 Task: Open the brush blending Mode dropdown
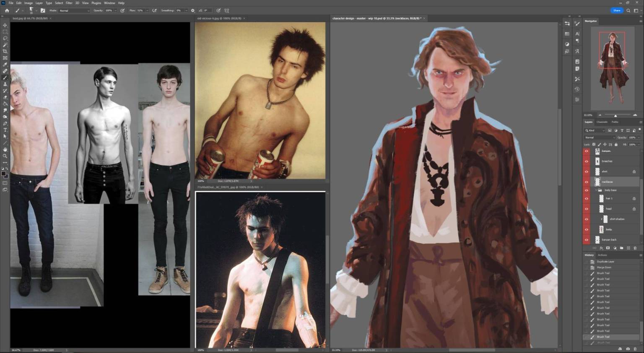(74, 10)
